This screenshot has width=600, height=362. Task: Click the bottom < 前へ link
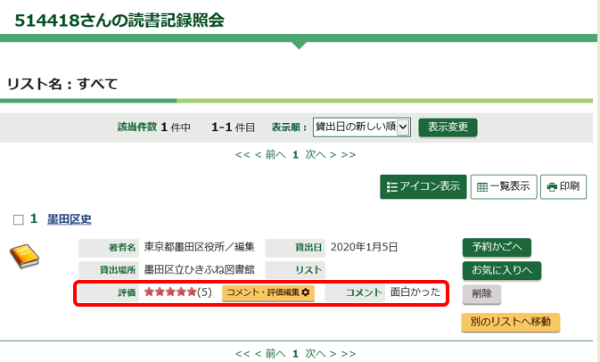click(x=270, y=353)
